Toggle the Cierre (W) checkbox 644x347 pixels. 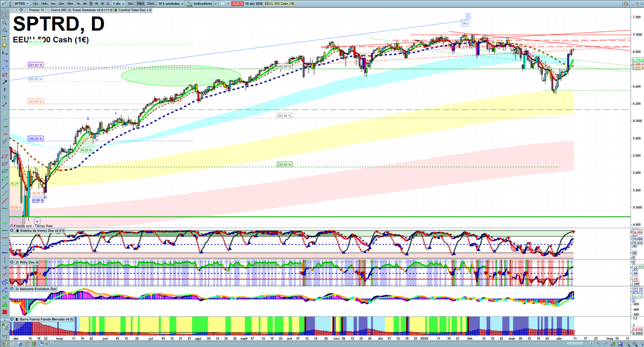pos(48,10)
